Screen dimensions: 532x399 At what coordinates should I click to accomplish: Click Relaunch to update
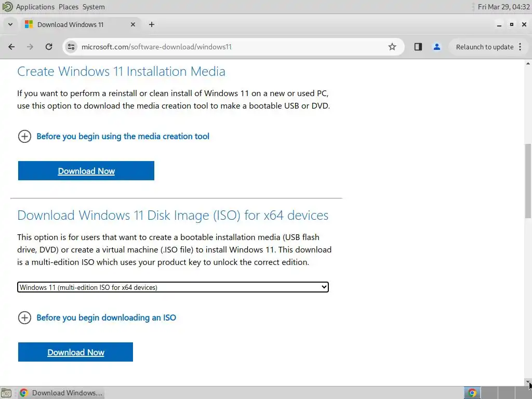[485, 47]
